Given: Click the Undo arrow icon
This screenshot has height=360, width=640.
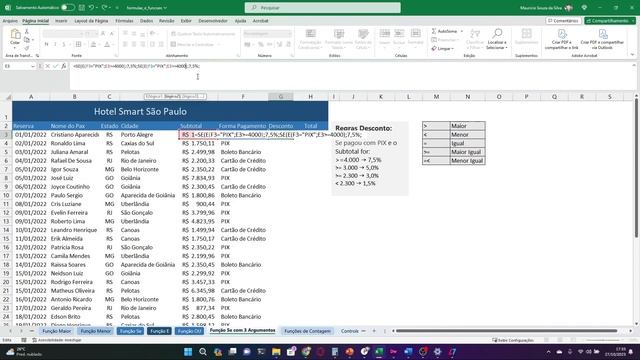Looking at the screenshot, I should (x=91, y=7).
